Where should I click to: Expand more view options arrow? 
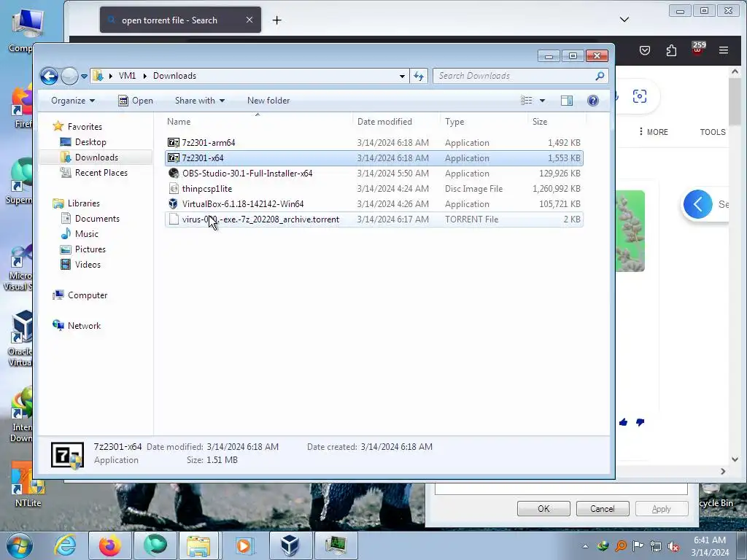[542, 101]
